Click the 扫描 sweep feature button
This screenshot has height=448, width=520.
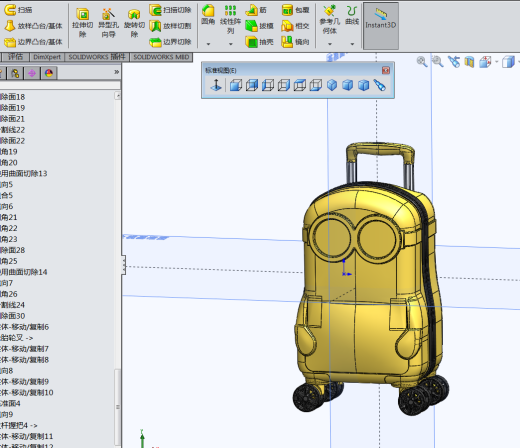tap(18, 10)
